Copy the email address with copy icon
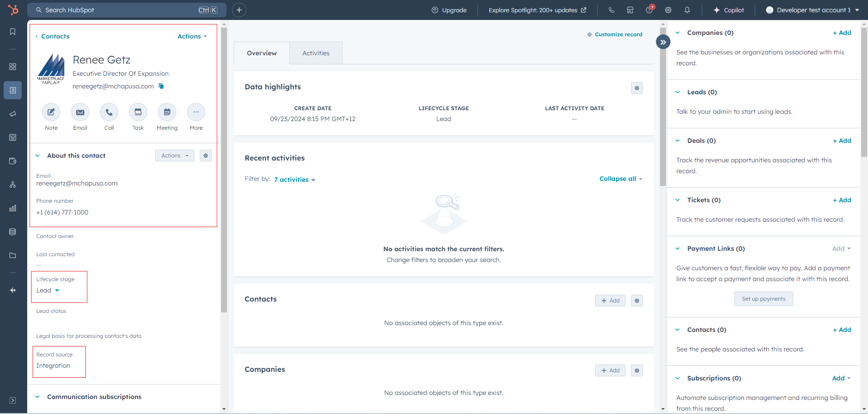 (x=161, y=86)
